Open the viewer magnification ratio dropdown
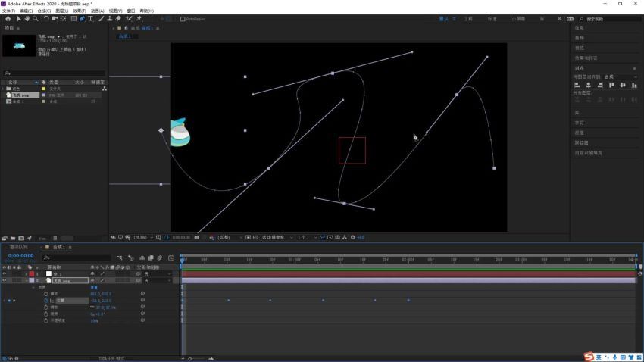 (x=143, y=237)
